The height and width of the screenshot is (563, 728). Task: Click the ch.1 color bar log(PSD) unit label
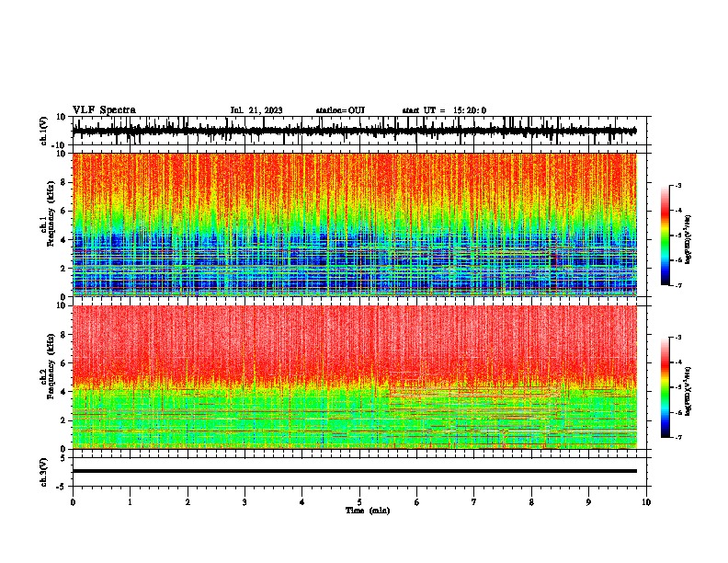tap(688, 239)
